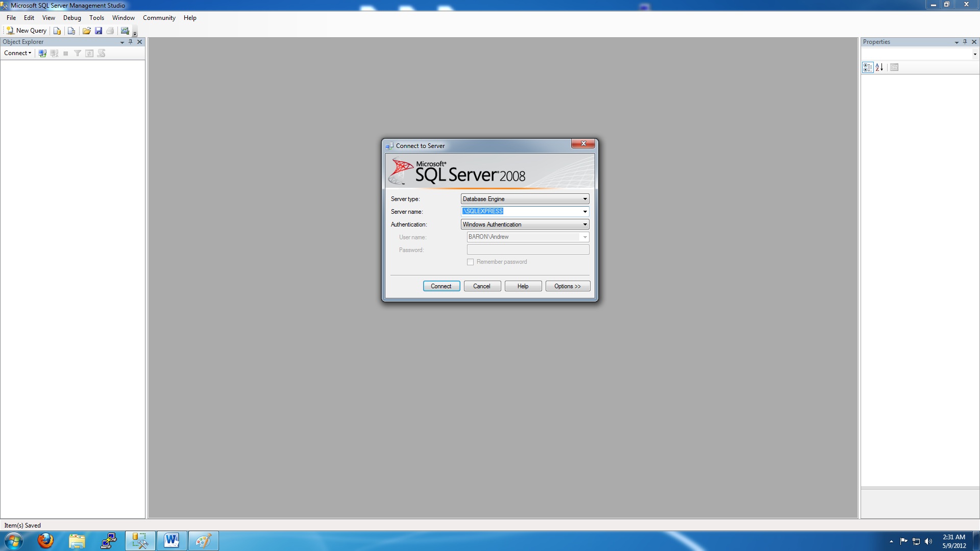Click the Options >> button
The height and width of the screenshot is (551, 980).
568,286
